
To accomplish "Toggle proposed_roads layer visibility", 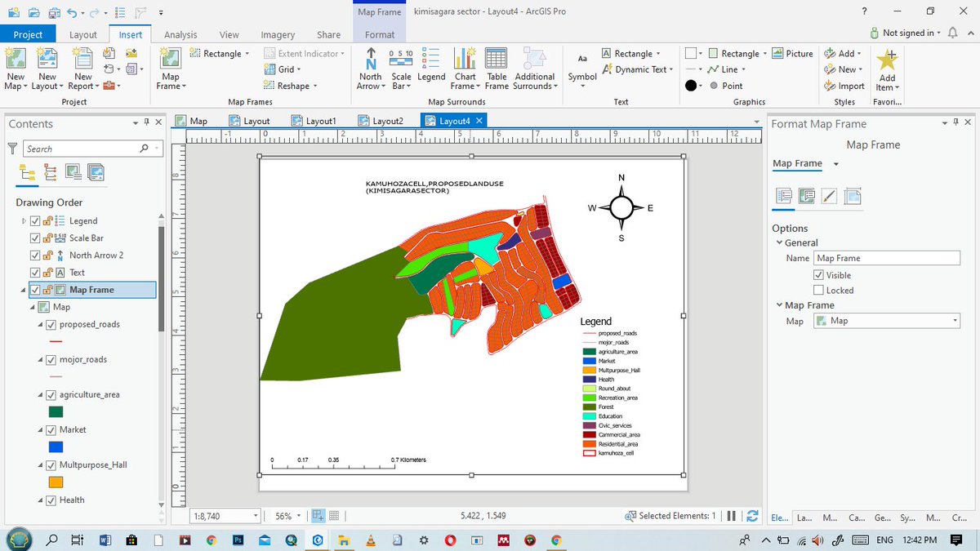I will [51, 324].
